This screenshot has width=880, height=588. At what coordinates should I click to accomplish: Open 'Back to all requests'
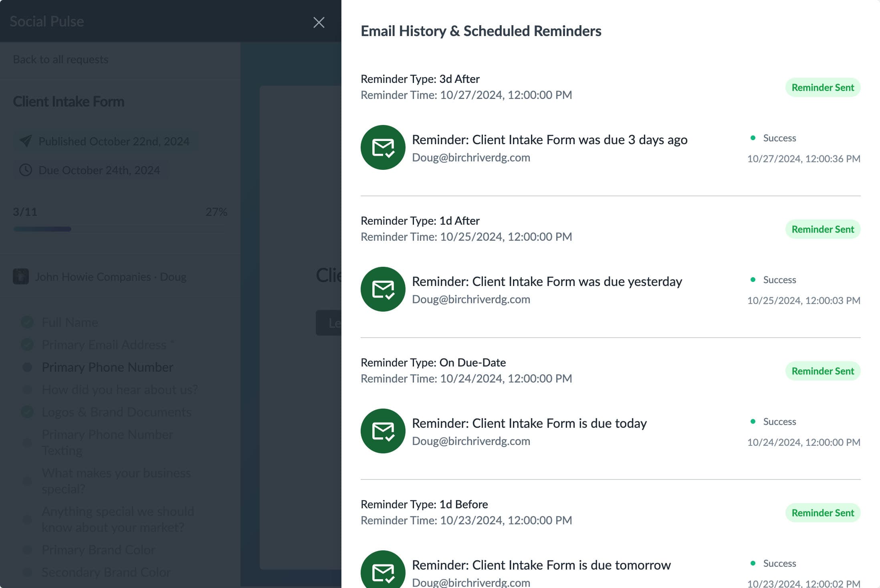60,59
